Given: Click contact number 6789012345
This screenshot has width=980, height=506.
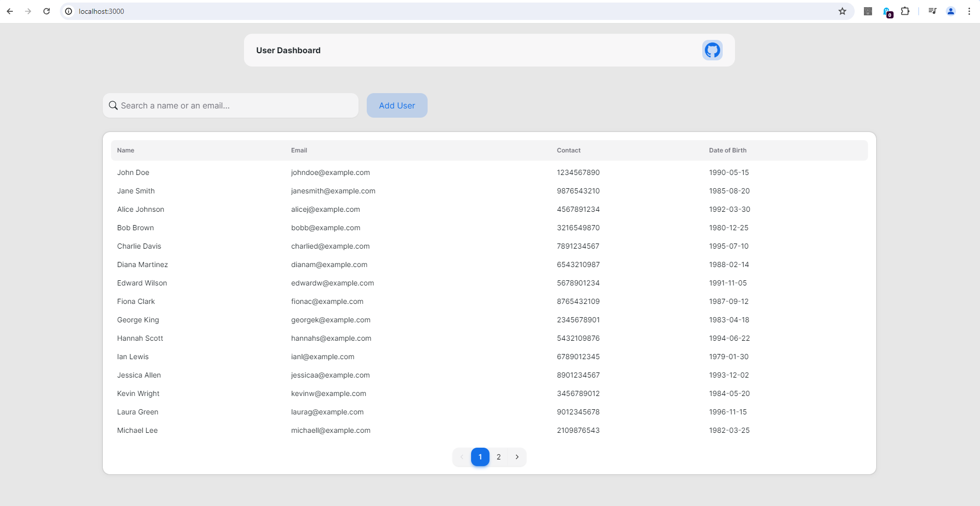Looking at the screenshot, I should click(x=578, y=357).
